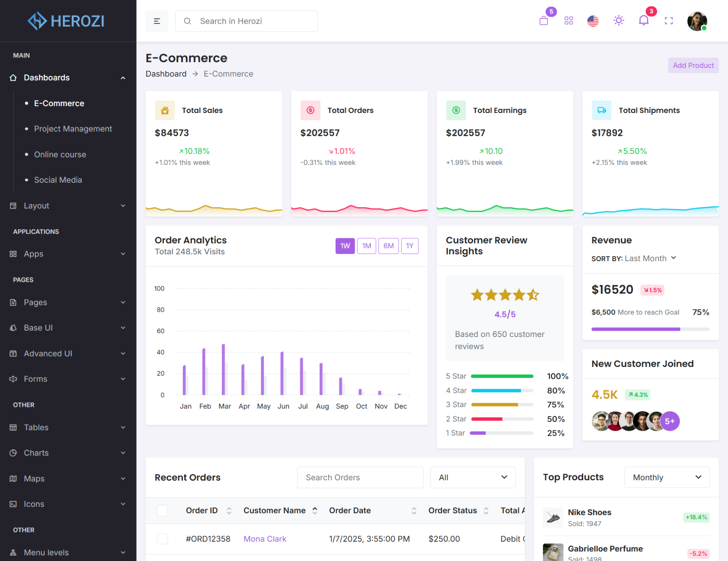Open Social Media dashboard
Image resolution: width=728 pixels, height=561 pixels.
[x=58, y=180]
